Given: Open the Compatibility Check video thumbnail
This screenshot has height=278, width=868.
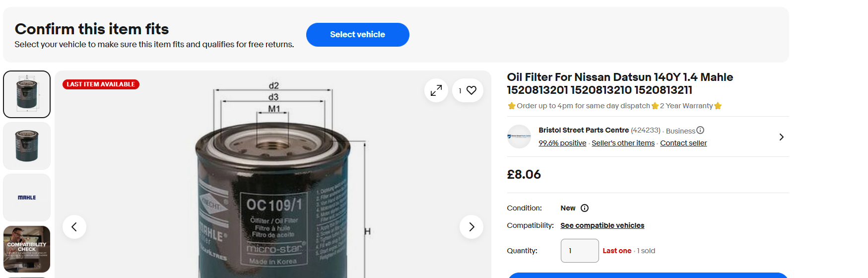Looking at the screenshot, I should pyautogui.click(x=27, y=249).
